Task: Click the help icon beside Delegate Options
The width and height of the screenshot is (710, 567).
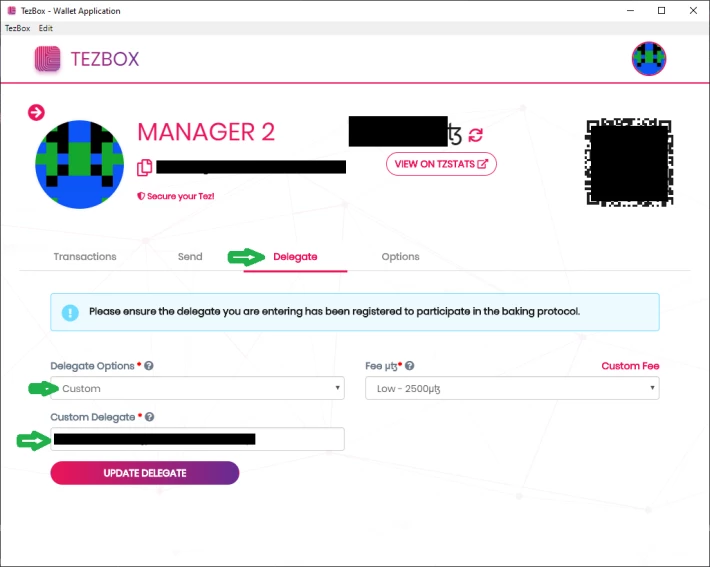Action: (x=149, y=366)
